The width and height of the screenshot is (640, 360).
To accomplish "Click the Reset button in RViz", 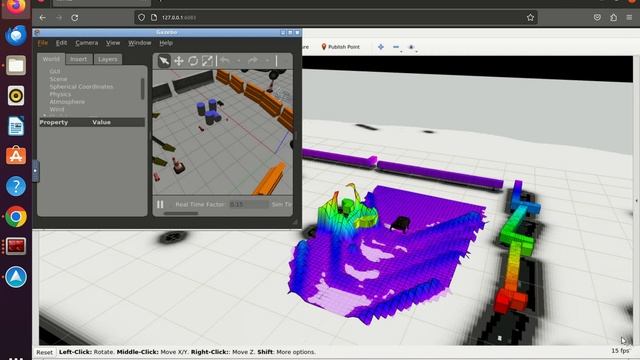I will pos(44,352).
